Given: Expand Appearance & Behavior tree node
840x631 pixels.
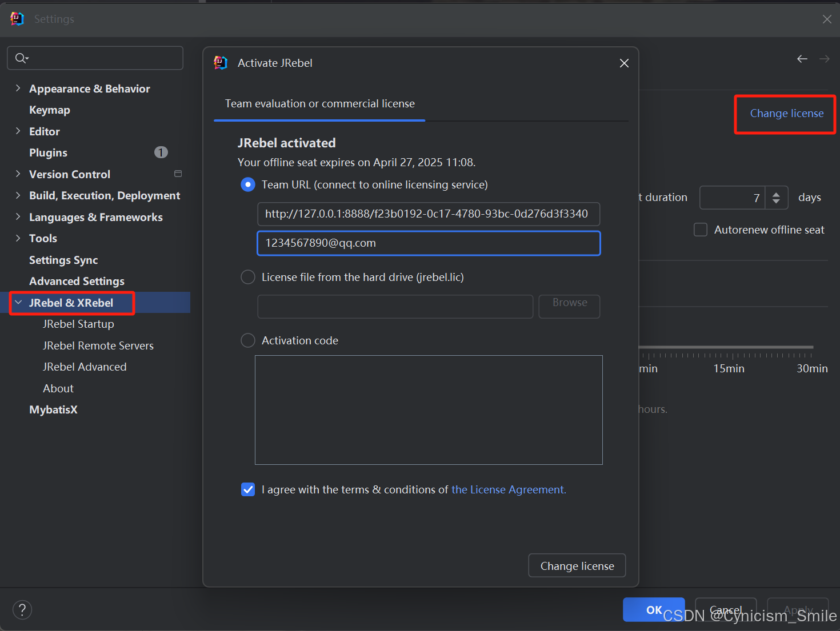Looking at the screenshot, I should coord(18,88).
